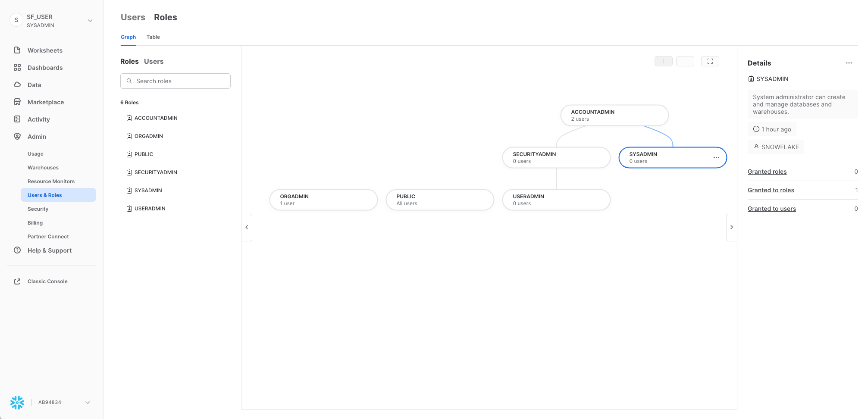Expand the SF_USER account dropdown
Image resolution: width=868 pixels, height=419 pixels.
coord(90,21)
